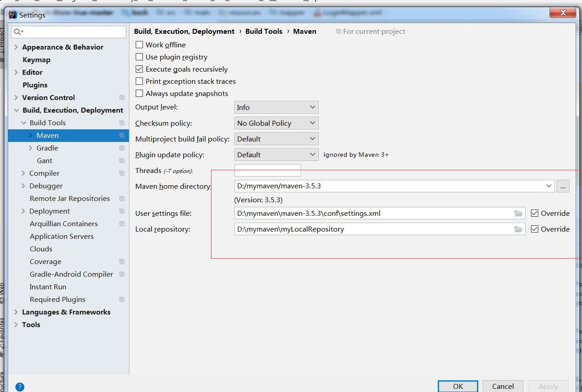This screenshot has width=582, height=392.
Task: Click Cancel button
Action: click(503, 386)
